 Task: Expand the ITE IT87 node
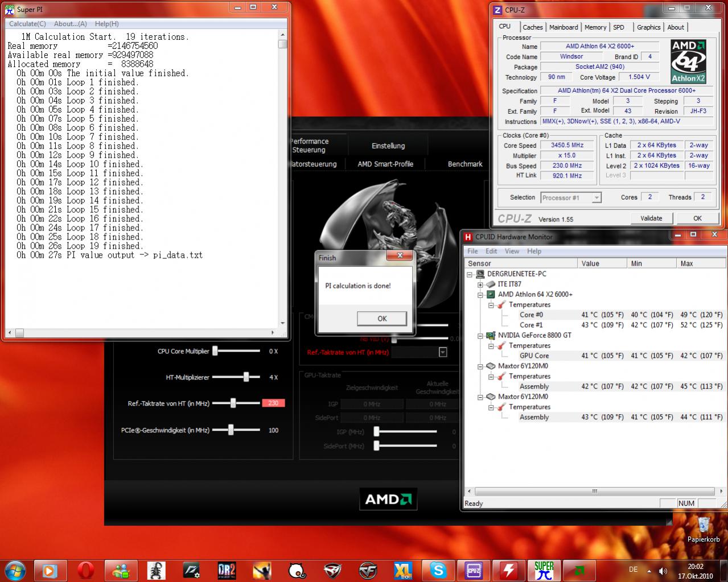pos(480,284)
